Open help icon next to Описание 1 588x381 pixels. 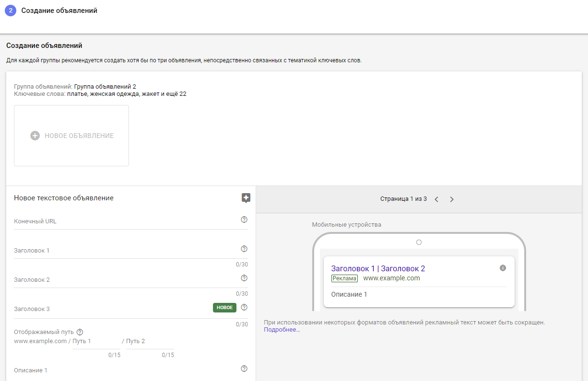(x=244, y=369)
